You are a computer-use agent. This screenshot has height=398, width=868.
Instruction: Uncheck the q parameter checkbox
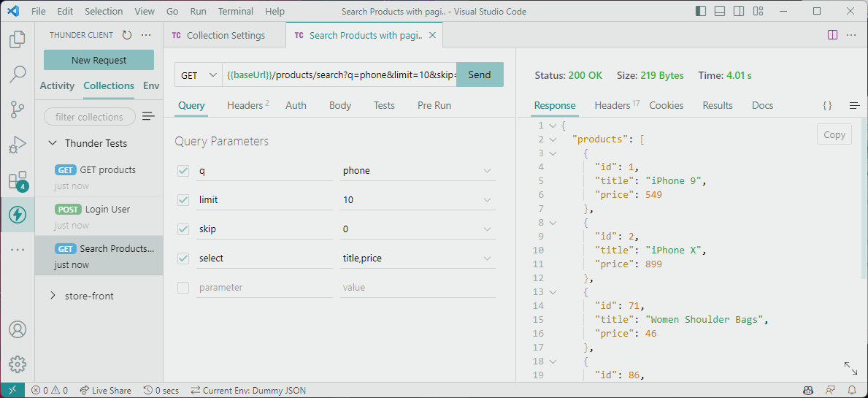[183, 171]
